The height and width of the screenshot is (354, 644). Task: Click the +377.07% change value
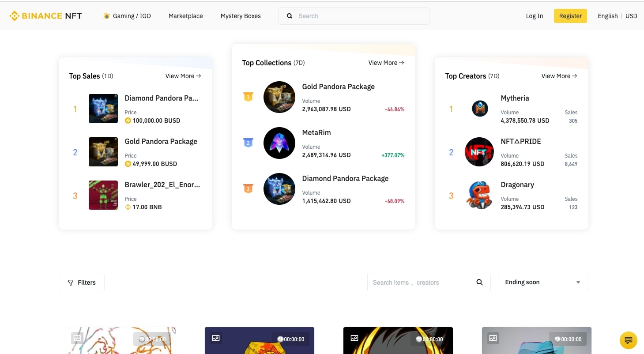pyautogui.click(x=393, y=155)
